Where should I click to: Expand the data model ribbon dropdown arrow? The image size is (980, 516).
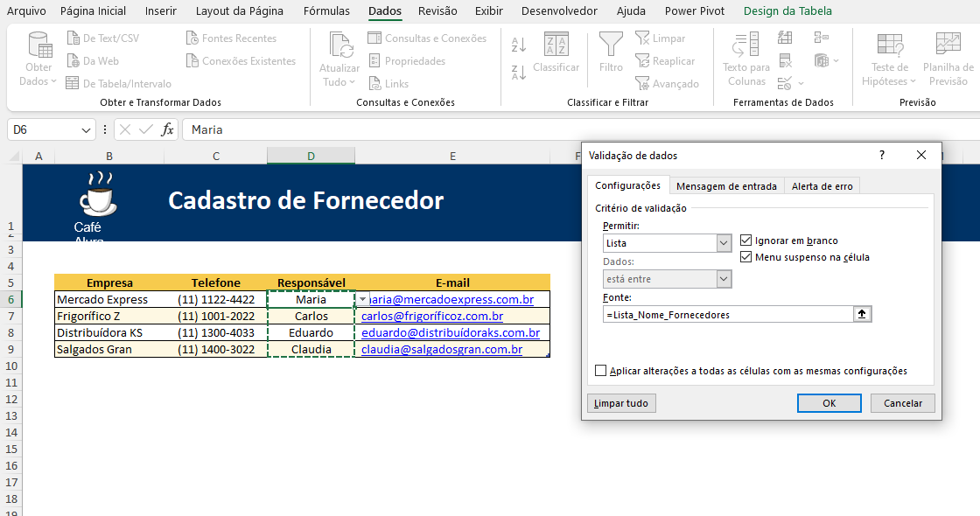[x=836, y=61]
